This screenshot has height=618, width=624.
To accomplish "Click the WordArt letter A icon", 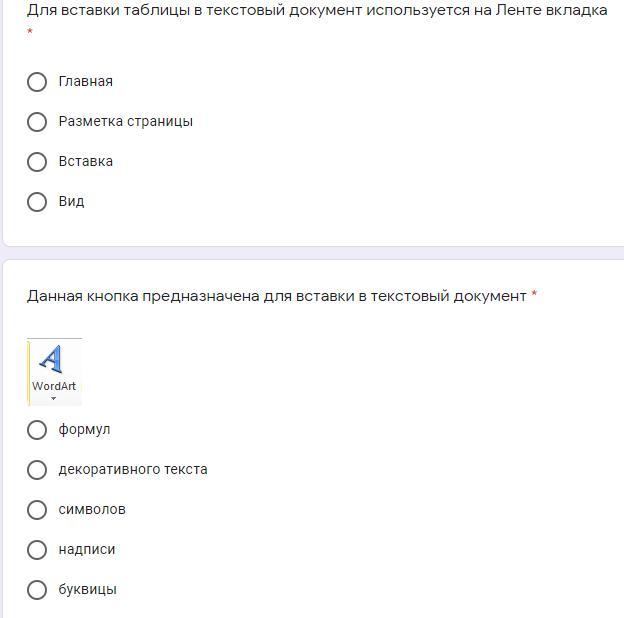I will (53, 359).
